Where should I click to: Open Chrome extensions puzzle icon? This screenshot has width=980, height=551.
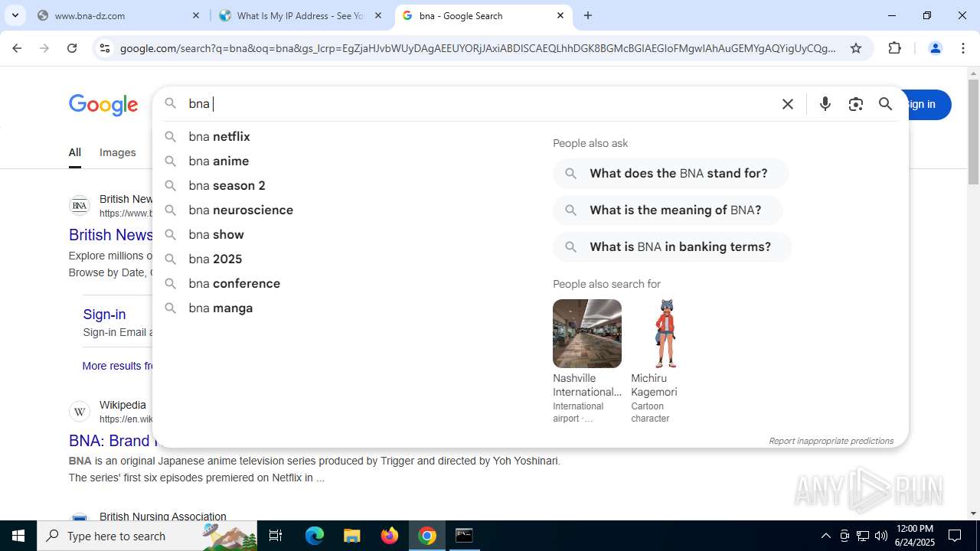(894, 48)
